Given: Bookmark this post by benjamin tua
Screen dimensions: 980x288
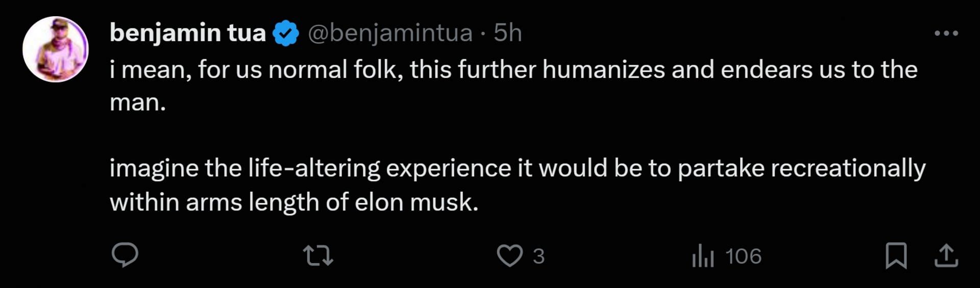Looking at the screenshot, I should [x=896, y=255].
